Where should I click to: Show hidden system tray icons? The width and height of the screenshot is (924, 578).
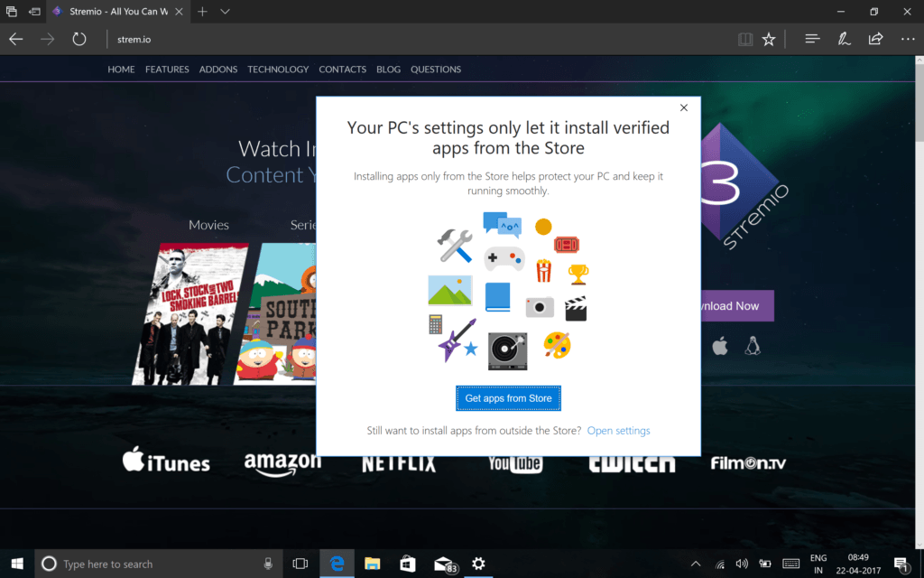[696, 564]
